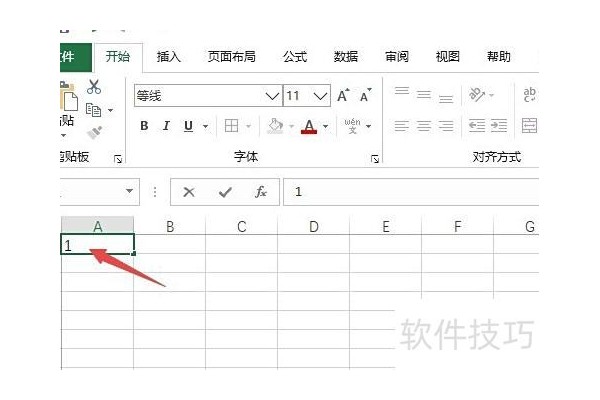Viewport: 600px width, 400px height.
Task: Select bottom align icon
Action: click(x=446, y=98)
